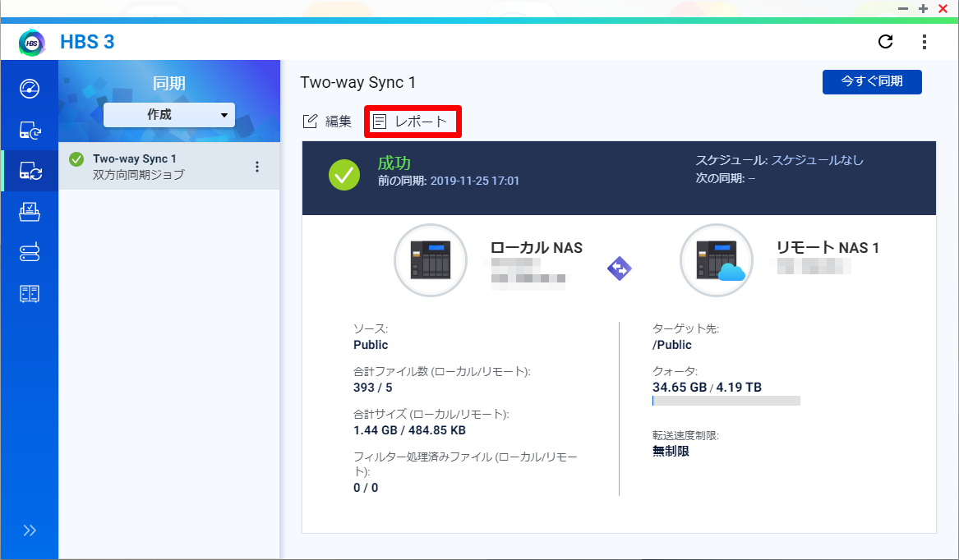
Task: Click the two-way sync direction icon
Action: [x=619, y=269]
